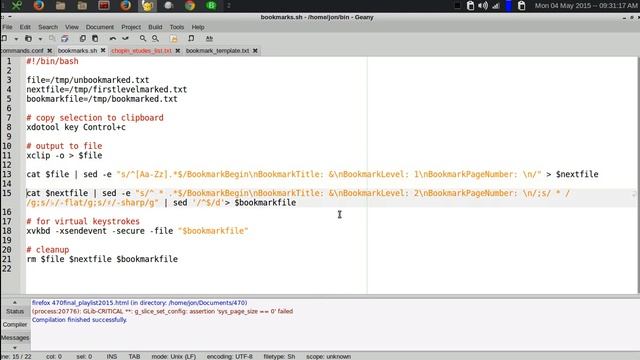
Task: Click the Redo arrow icon
Action: pyautogui.click(x=125, y=38)
